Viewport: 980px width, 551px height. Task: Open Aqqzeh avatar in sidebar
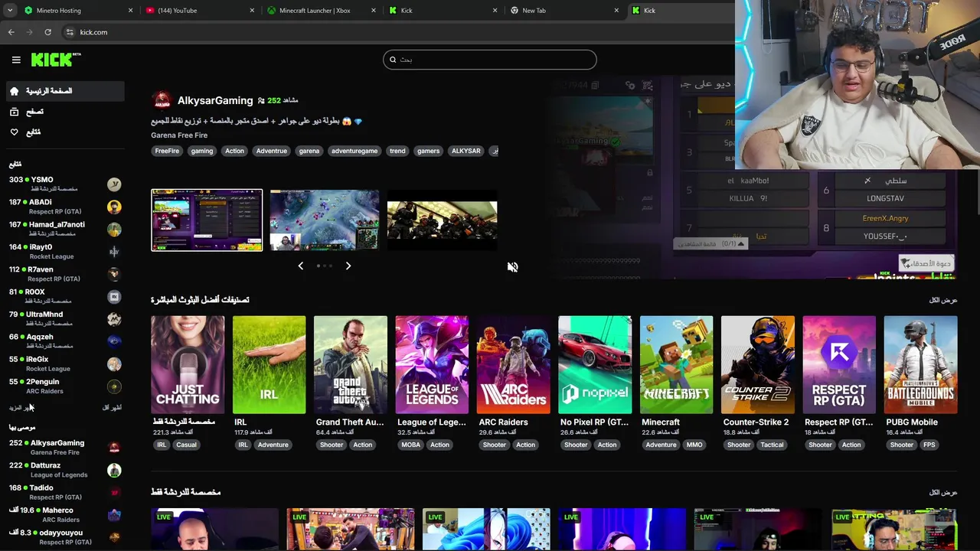click(114, 341)
